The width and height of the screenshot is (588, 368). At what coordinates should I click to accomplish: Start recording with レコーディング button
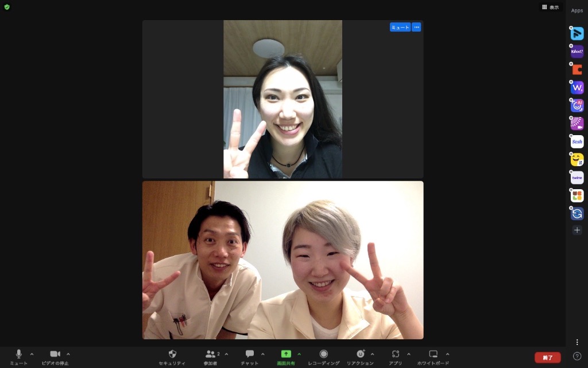[x=324, y=354]
